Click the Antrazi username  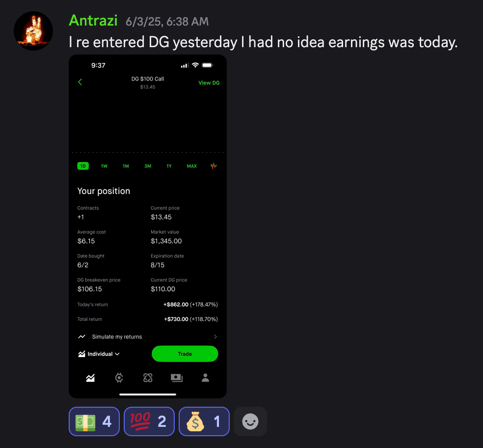point(93,21)
